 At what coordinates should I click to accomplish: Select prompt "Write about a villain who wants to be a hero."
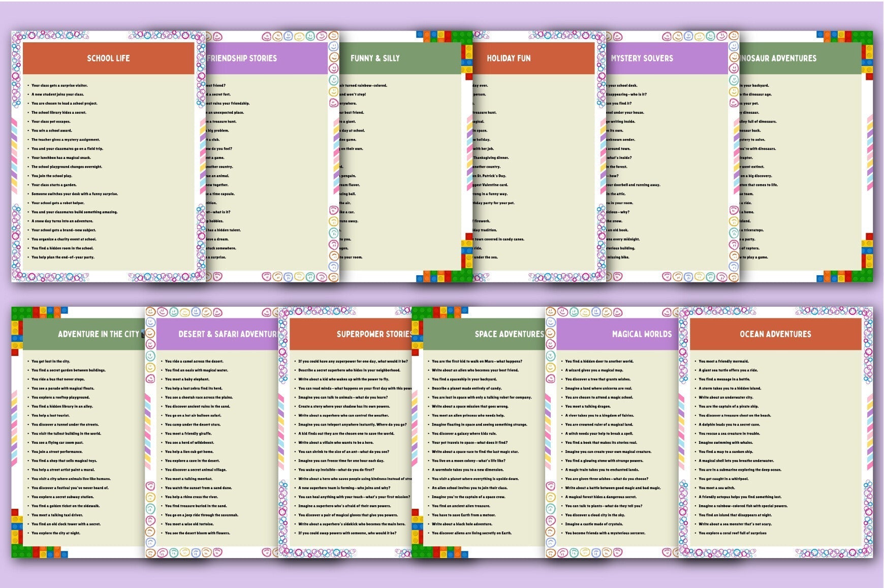336,443
